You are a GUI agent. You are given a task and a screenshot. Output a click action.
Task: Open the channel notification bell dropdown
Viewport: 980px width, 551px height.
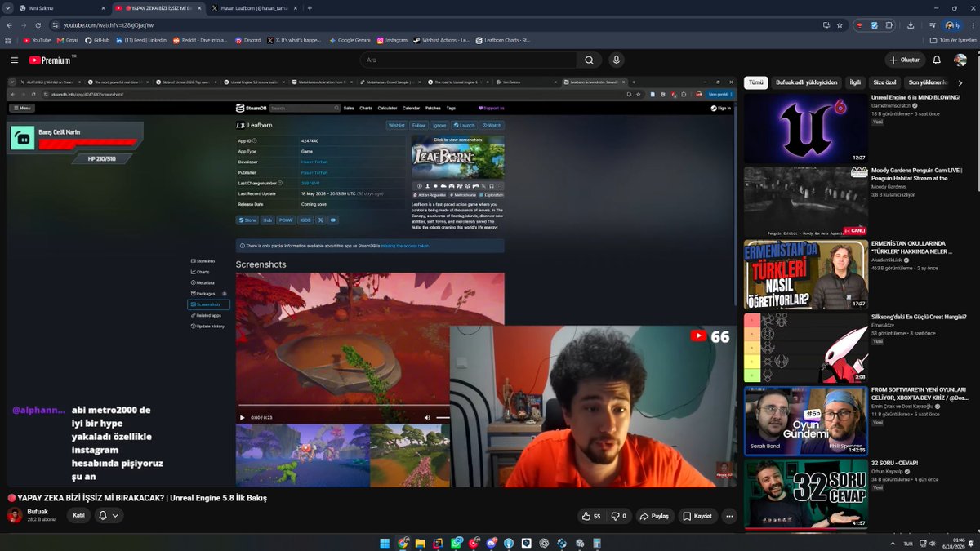click(x=109, y=515)
